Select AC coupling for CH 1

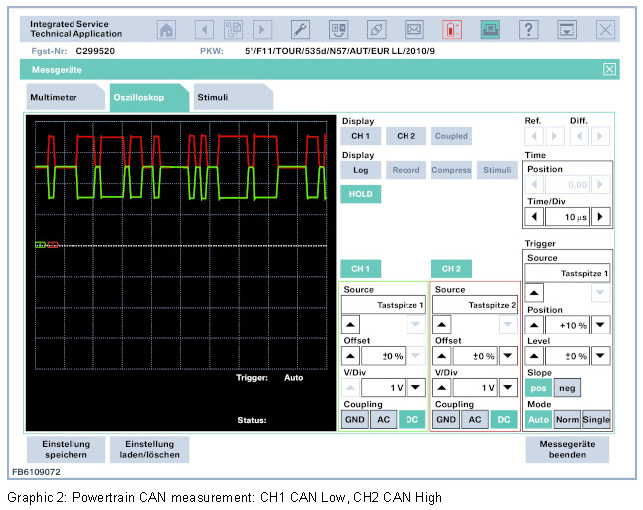[384, 420]
